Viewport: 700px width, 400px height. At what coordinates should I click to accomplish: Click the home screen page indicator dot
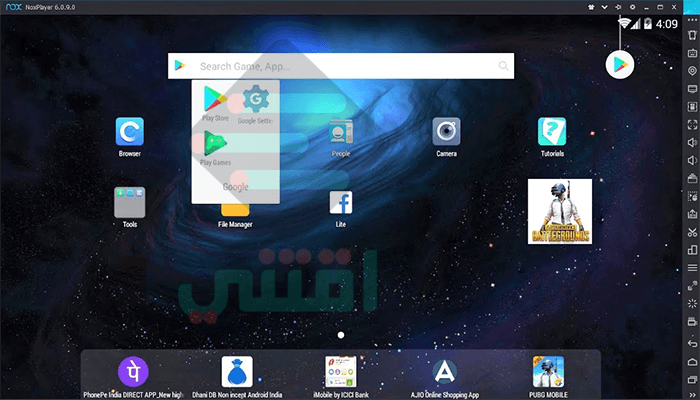[x=341, y=335]
